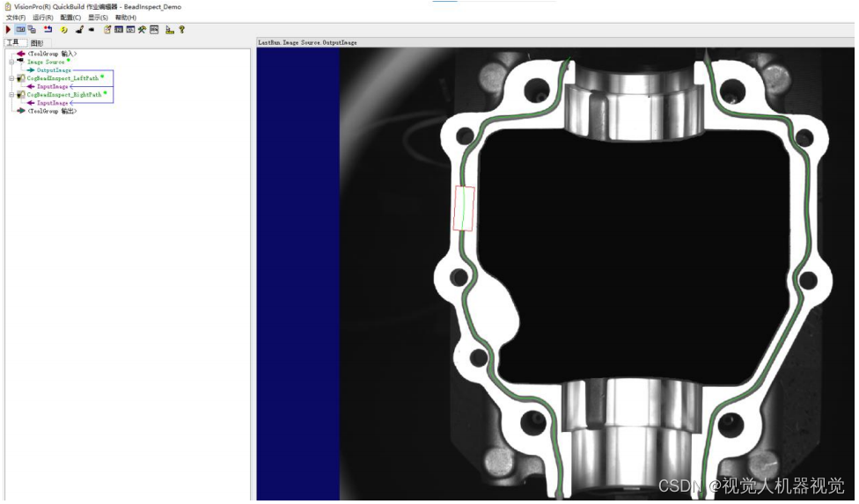This screenshot has width=859, height=504.
Task: Collapse the Image Source tree node
Action: pyautogui.click(x=11, y=62)
